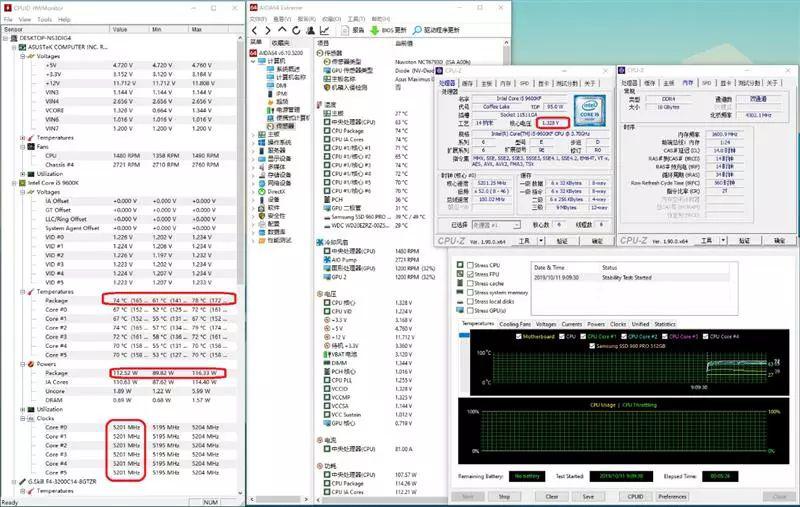Click the Stress FPU icon
The height and width of the screenshot is (507, 800).
pos(460,274)
